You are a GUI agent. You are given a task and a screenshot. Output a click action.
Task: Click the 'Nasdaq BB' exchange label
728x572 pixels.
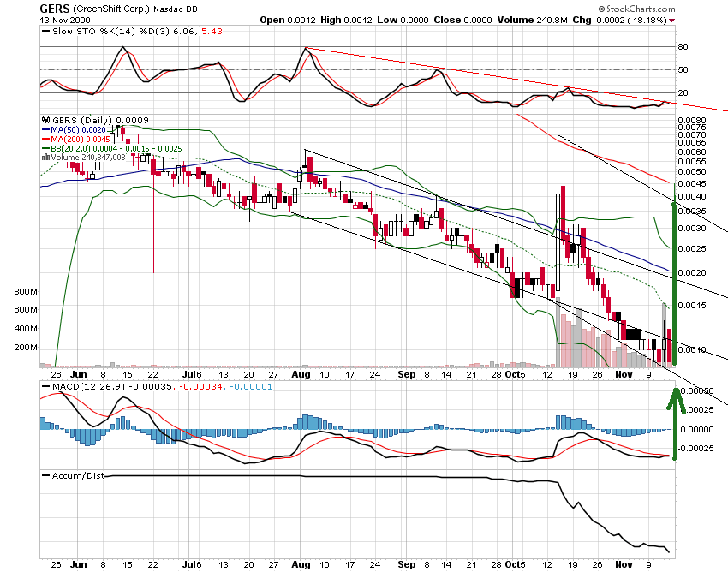[x=176, y=9]
